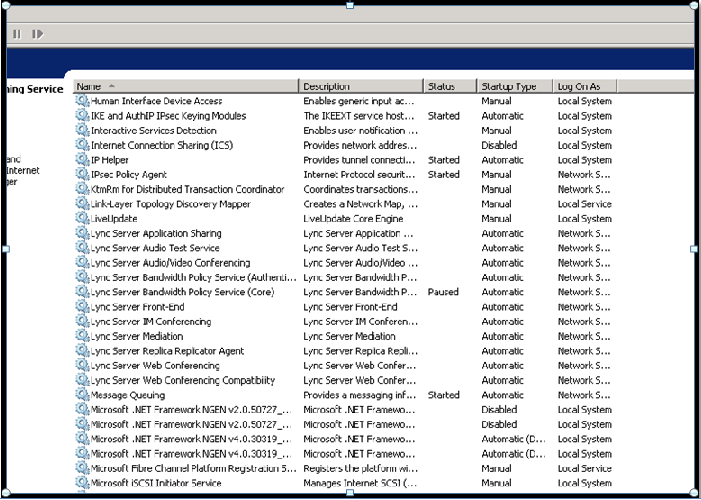Sort by the Description column header
701x500 pixels.
[361, 86]
